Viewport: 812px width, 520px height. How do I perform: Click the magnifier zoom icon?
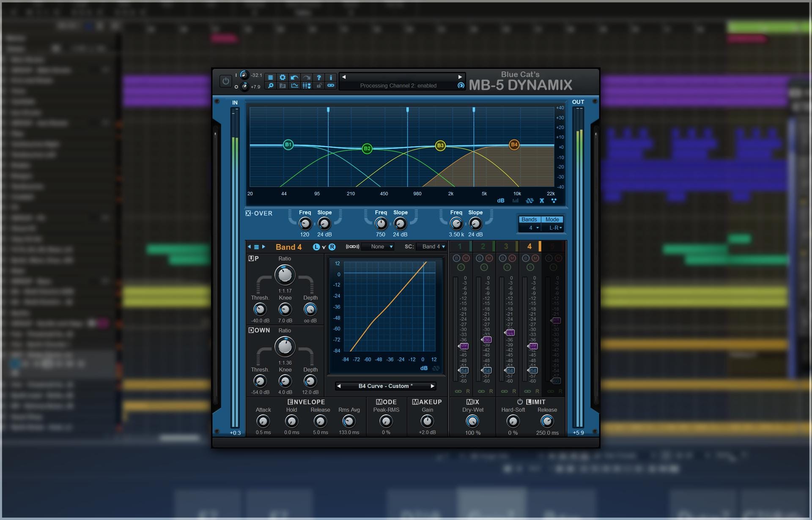click(x=271, y=85)
